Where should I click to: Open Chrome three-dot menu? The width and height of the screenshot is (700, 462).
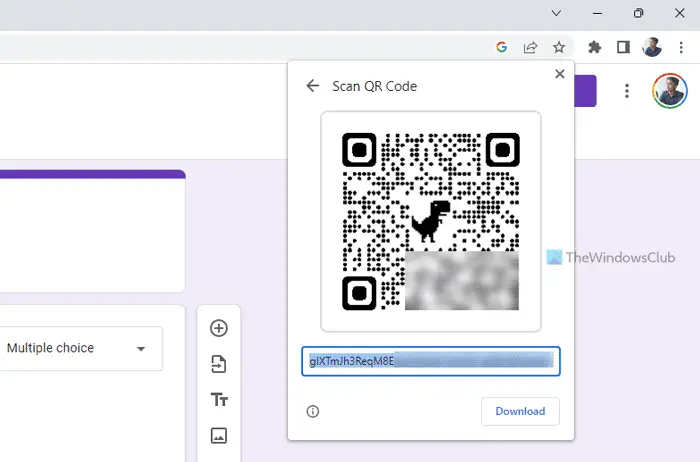(681, 47)
